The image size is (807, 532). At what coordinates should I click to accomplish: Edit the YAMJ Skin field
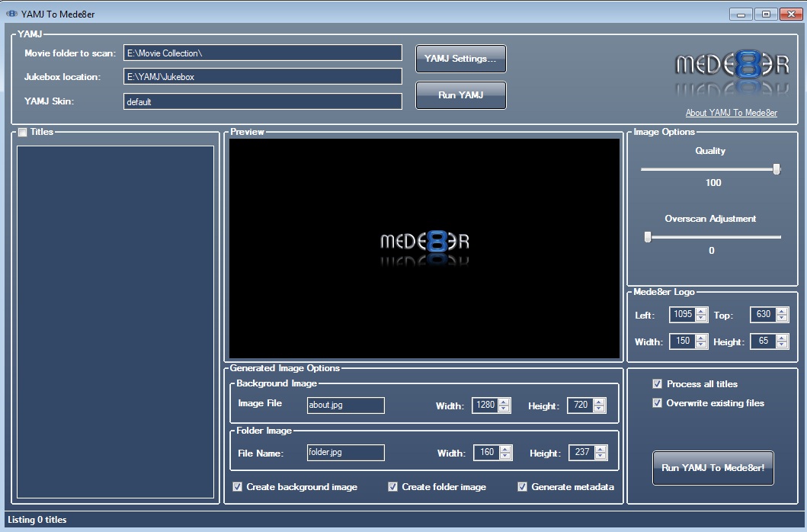coord(262,101)
